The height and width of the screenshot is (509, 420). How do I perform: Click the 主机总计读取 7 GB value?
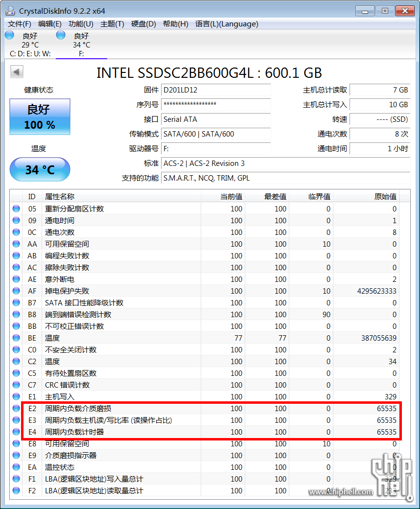click(x=380, y=90)
